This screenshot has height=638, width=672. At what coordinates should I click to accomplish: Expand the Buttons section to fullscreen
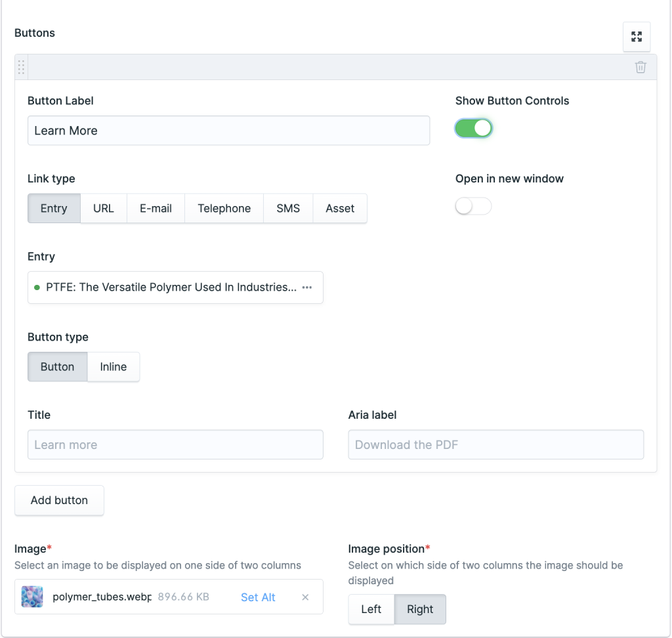coord(636,36)
